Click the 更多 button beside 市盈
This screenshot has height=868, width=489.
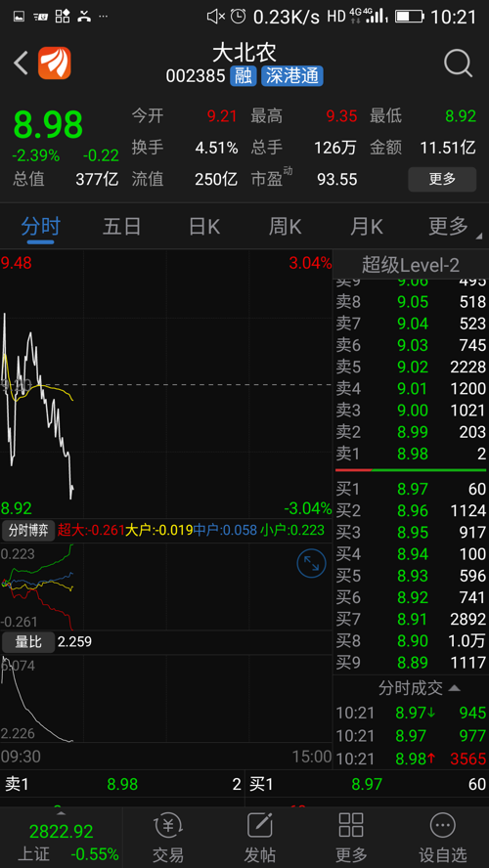click(442, 179)
